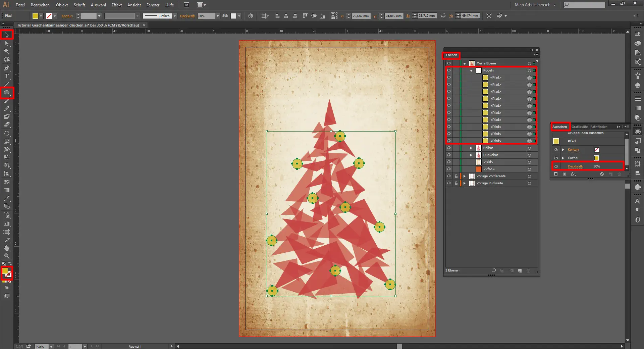Screen dimensions: 644x349
Task: Select the Ellipse tool
Action: [x=6, y=93]
